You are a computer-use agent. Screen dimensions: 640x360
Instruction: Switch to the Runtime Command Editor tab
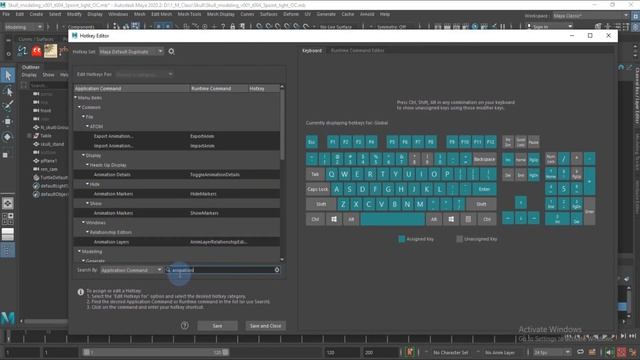(x=357, y=51)
